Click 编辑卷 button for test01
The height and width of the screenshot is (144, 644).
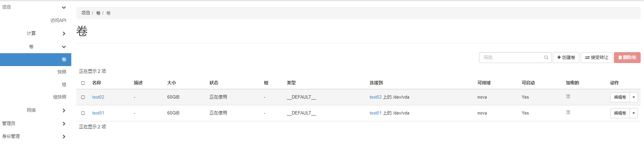click(x=620, y=113)
